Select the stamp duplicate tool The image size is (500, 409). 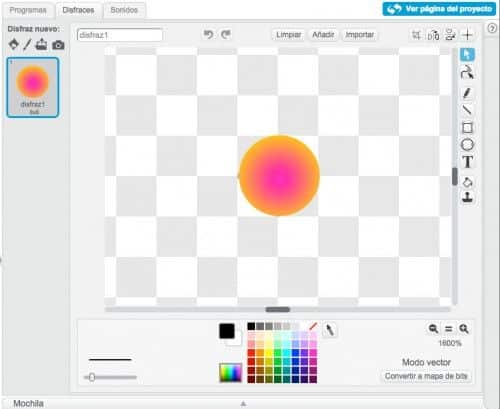[467, 197]
